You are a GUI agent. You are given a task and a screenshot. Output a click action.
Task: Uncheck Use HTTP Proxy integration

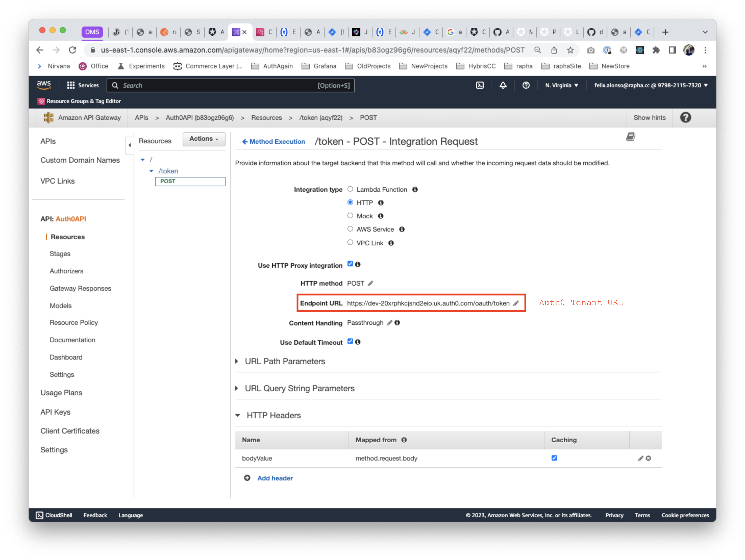pyautogui.click(x=350, y=264)
